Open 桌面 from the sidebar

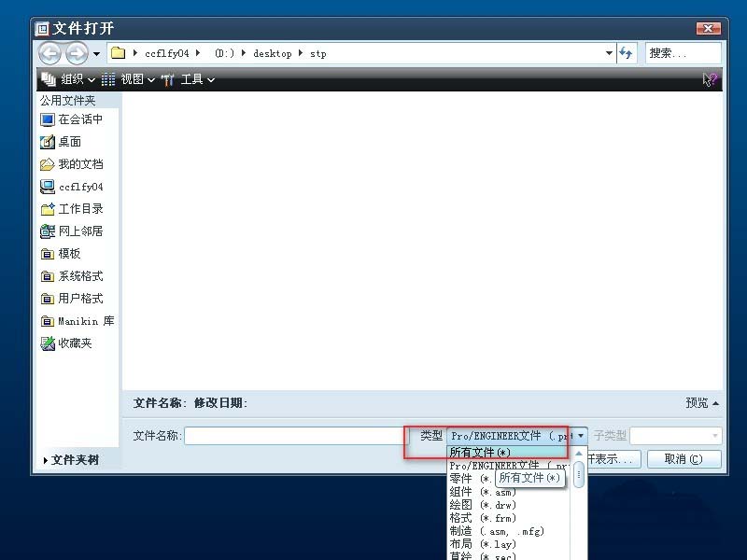click(67, 141)
